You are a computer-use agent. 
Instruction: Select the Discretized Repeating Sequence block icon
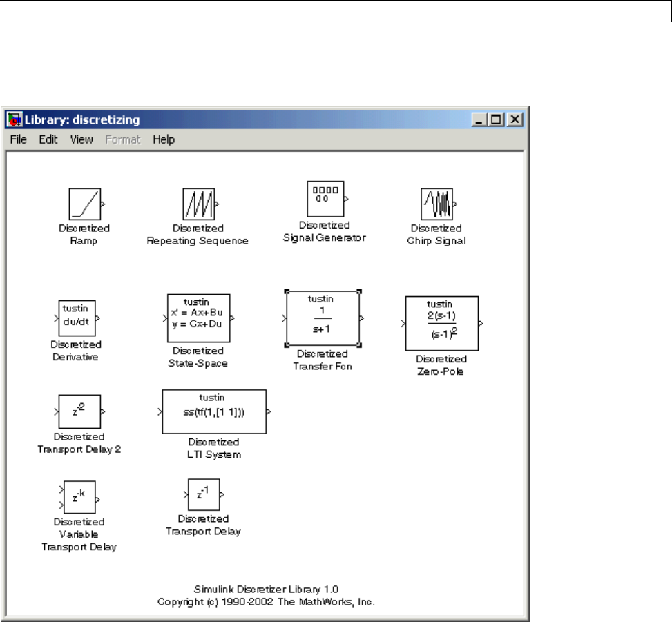coord(199,204)
